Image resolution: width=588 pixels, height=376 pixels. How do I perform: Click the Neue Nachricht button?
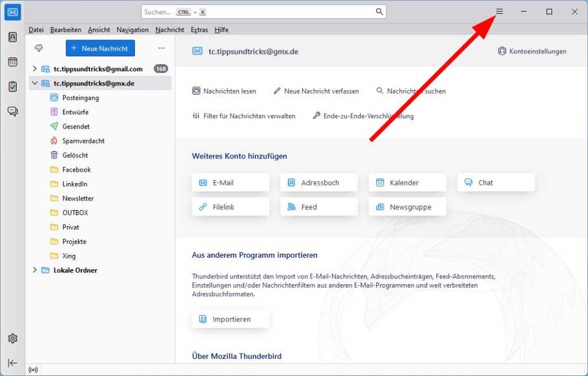click(100, 48)
